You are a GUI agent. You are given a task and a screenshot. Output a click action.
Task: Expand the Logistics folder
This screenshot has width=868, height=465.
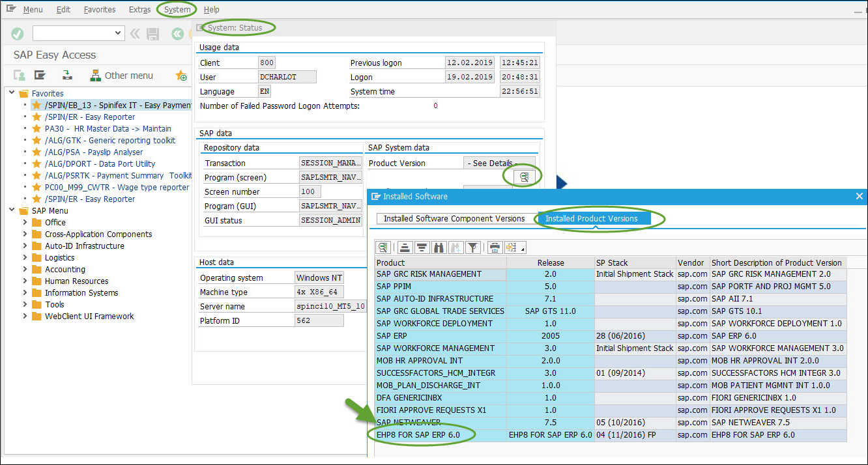25,257
